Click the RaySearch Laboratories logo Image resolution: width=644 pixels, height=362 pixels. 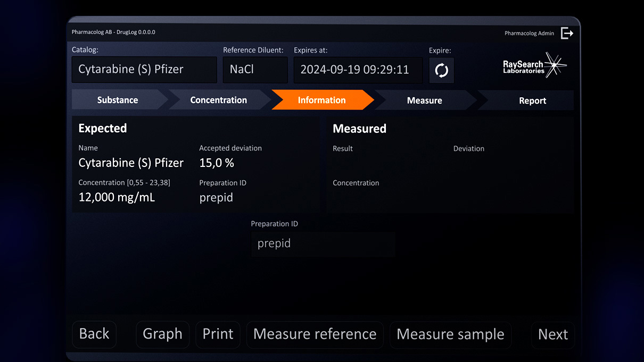click(534, 65)
